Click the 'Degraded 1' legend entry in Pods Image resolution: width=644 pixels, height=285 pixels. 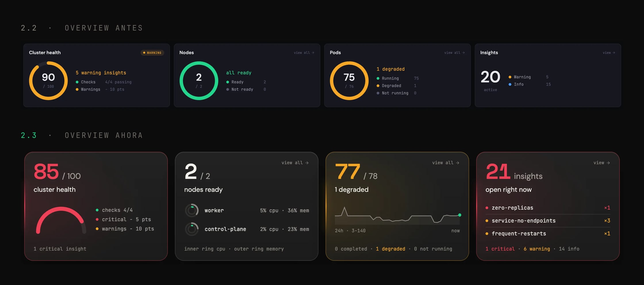396,86
